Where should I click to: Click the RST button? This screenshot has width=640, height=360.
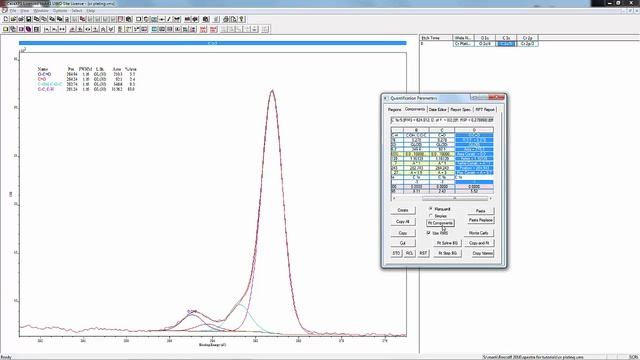click(x=423, y=253)
